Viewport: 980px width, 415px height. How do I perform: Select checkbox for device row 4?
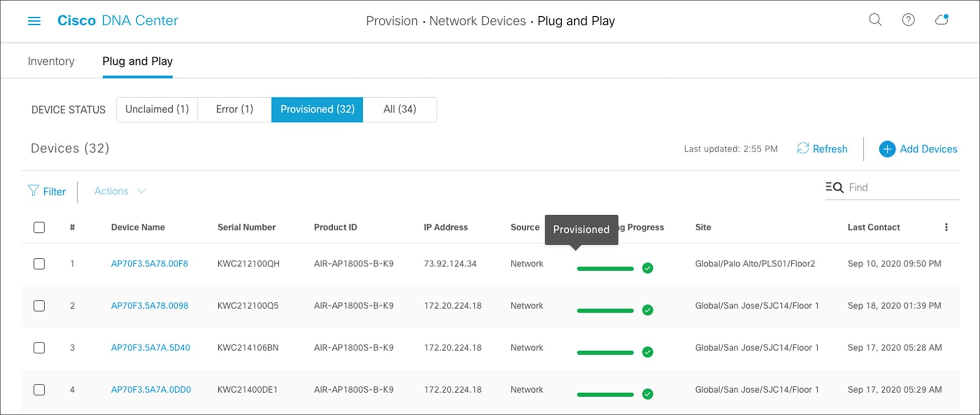tap(39, 390)
